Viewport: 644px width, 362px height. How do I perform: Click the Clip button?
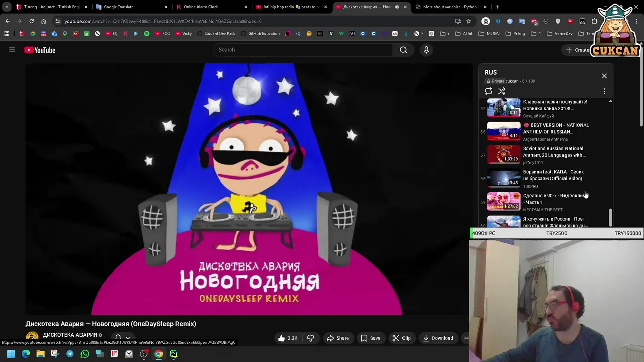point(401,338)
